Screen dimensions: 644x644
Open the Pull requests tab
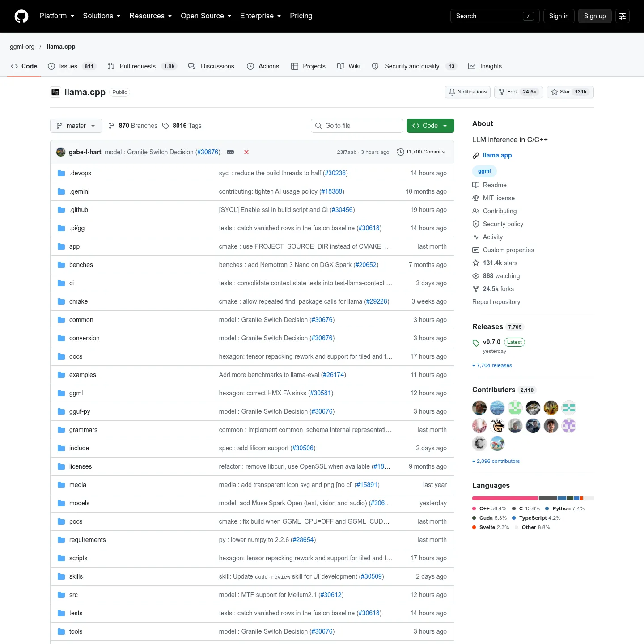[142, 66]
